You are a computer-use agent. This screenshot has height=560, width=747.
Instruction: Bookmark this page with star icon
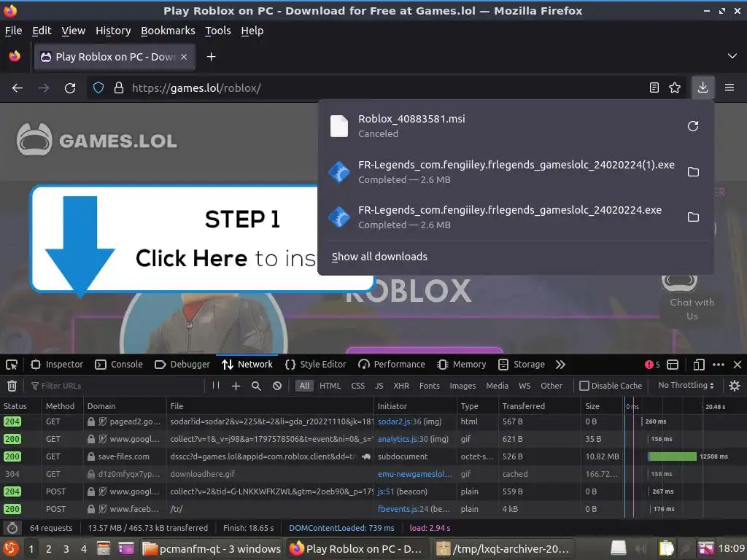tap(675, 87)
